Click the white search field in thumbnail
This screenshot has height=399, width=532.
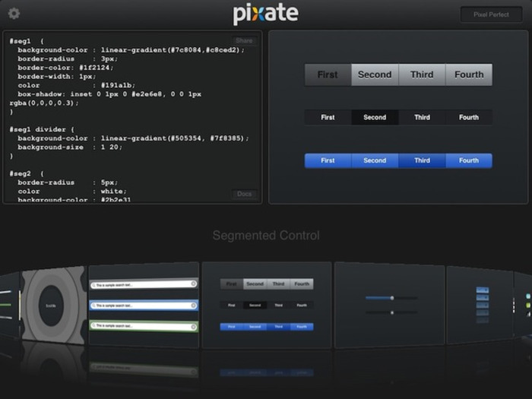click(144, 284)
